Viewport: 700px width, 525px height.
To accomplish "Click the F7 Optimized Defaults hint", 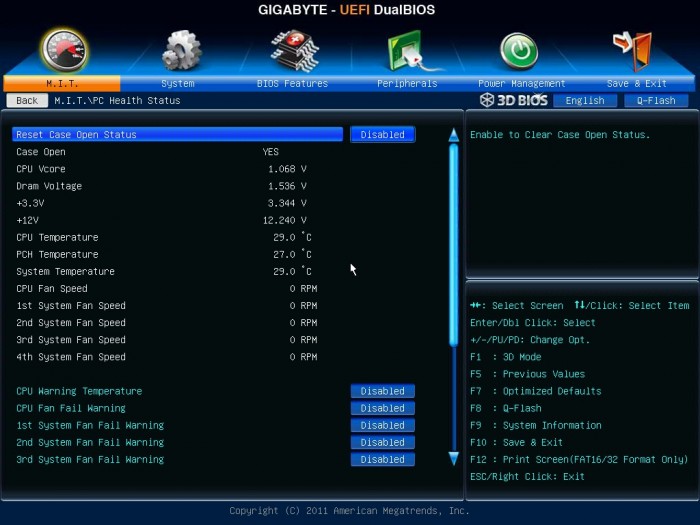I will click(x=536, y=391).
